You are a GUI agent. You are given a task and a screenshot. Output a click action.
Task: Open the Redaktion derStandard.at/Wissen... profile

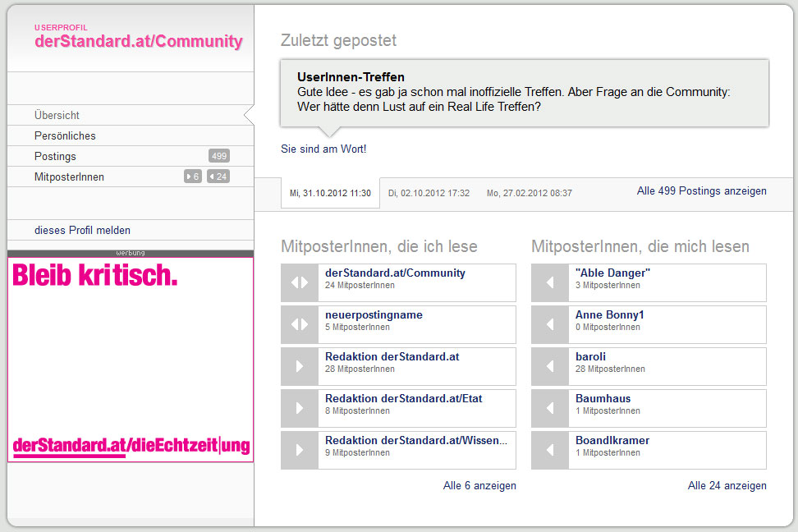point(416,440)
